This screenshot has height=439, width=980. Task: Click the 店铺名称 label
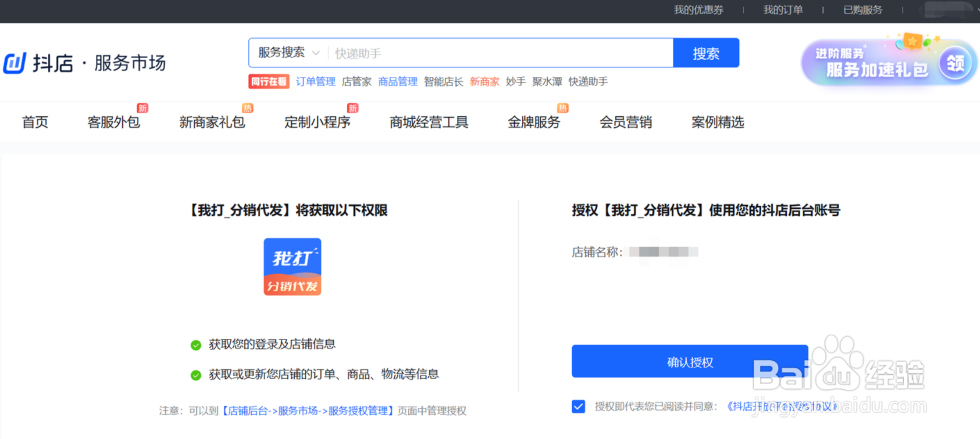click(x=597, y=252)
